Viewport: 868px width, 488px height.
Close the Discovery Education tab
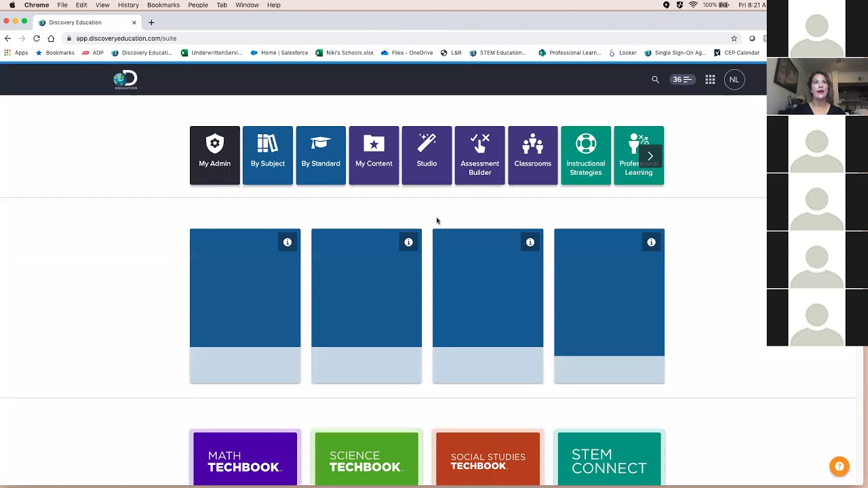[134, 22]
